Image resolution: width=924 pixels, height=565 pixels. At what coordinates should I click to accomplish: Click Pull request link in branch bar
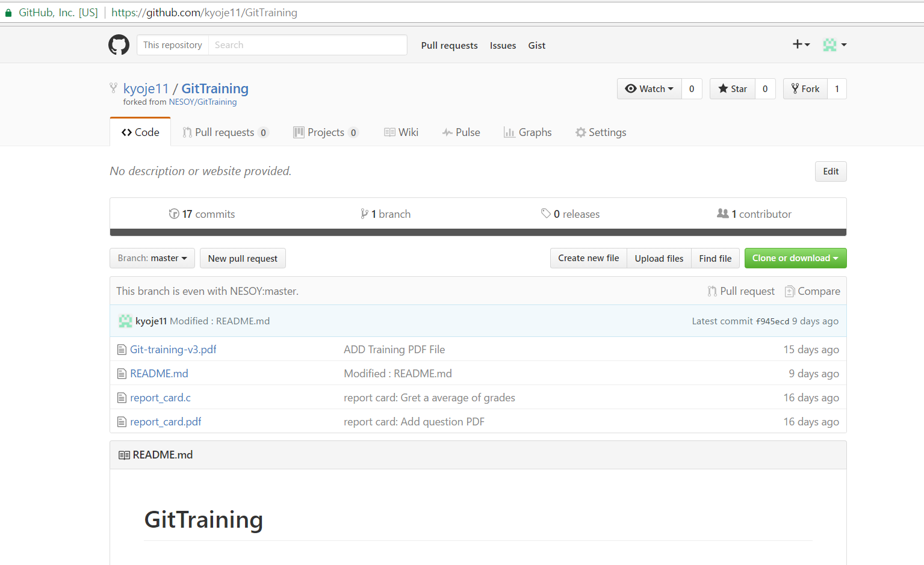[x=741, y=291]
